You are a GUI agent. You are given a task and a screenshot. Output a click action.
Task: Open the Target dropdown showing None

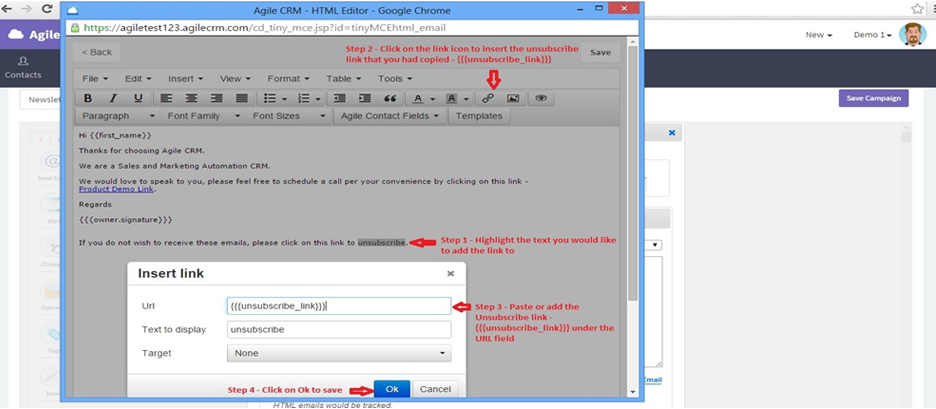[x=339, y=353]
